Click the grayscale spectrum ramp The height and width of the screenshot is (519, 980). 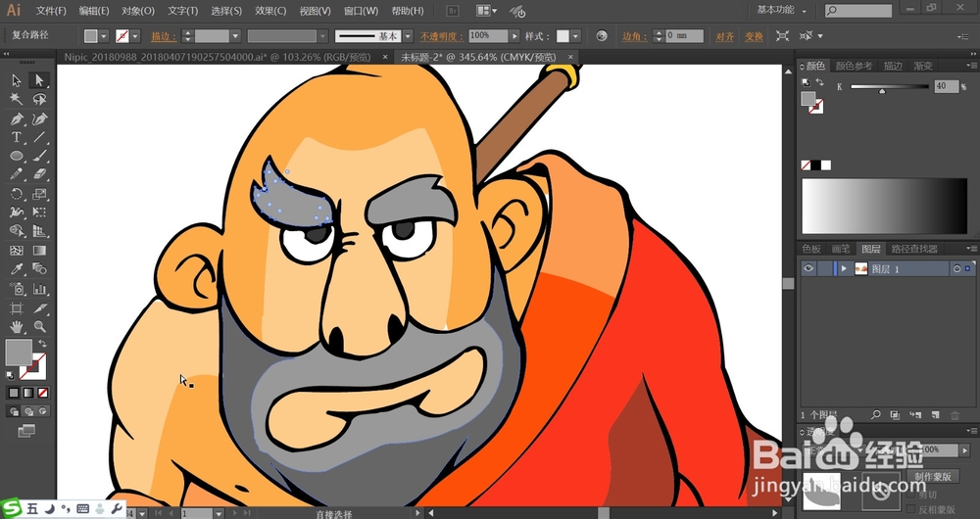click(x=884, y=206)
